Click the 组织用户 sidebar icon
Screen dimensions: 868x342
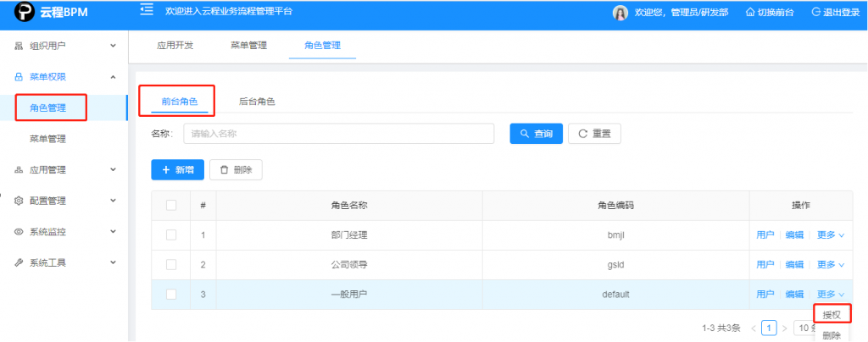point(19,46)
